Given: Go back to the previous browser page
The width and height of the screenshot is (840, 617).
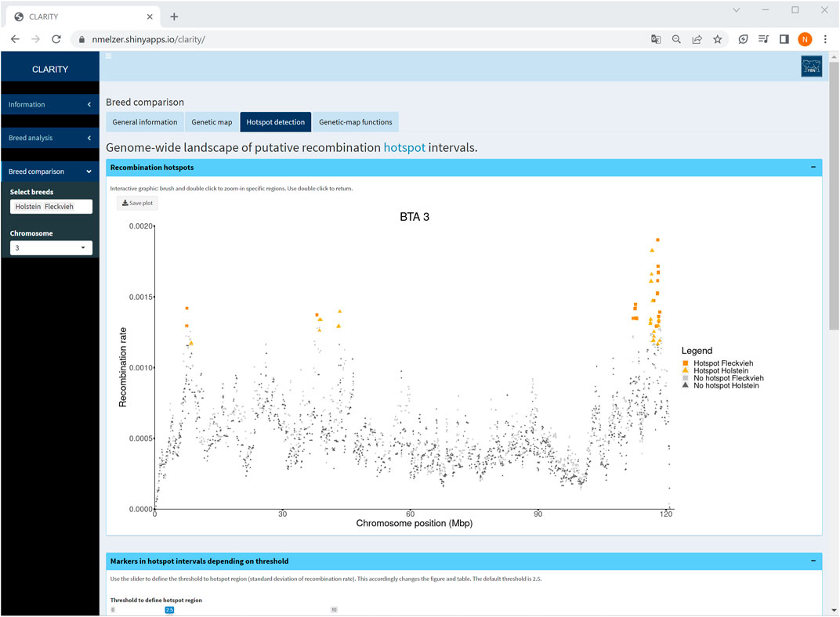Looking at the screenshot, I should tap(15, 39).
